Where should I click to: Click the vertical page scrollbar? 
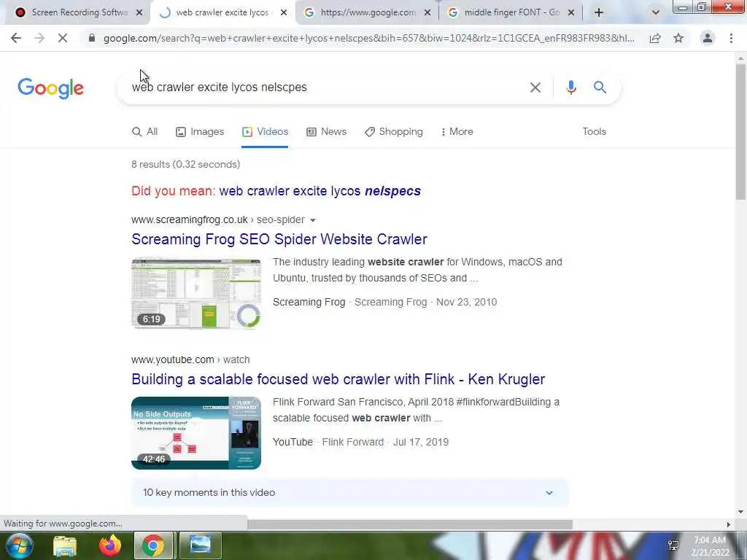coord(740,132)
